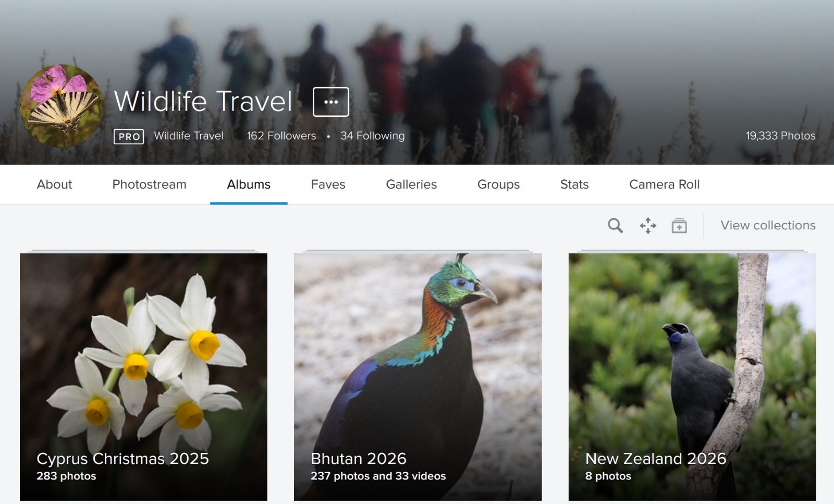The width and height of the screenshot is (834, 504).
Task: Open the Camera Roll tab
Action: 664,185
